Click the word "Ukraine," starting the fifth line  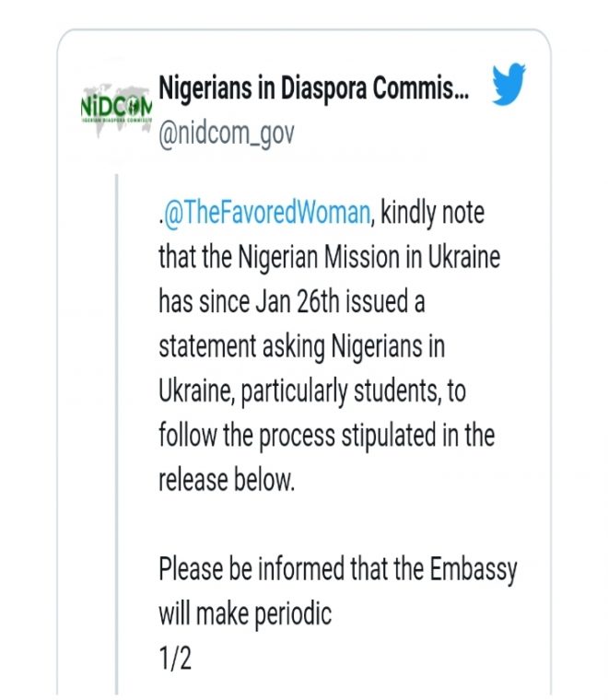pos(194,391)
